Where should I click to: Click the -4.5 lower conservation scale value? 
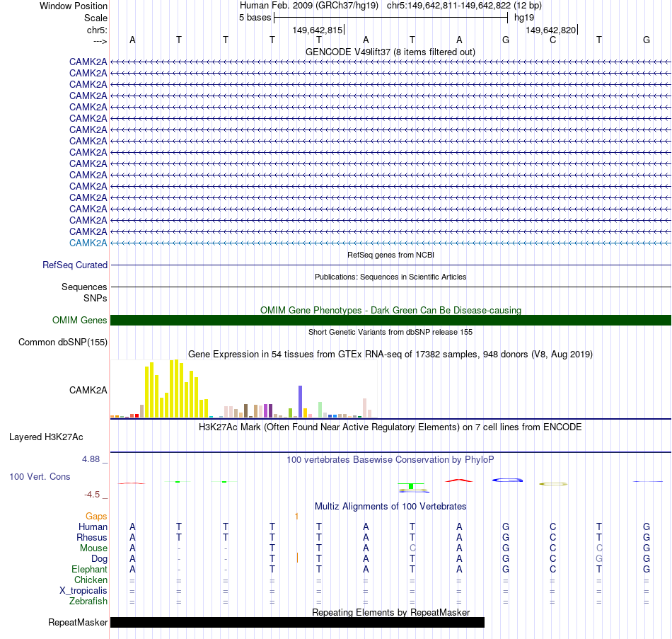coord(92,495)
